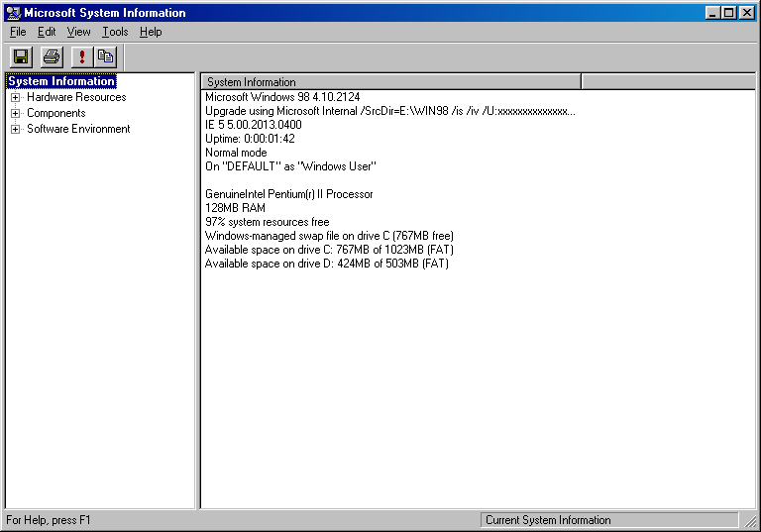Expand the Hardware Resources node
The height and width of the screenshot is (532, 761).
click(x=16, y=97)
